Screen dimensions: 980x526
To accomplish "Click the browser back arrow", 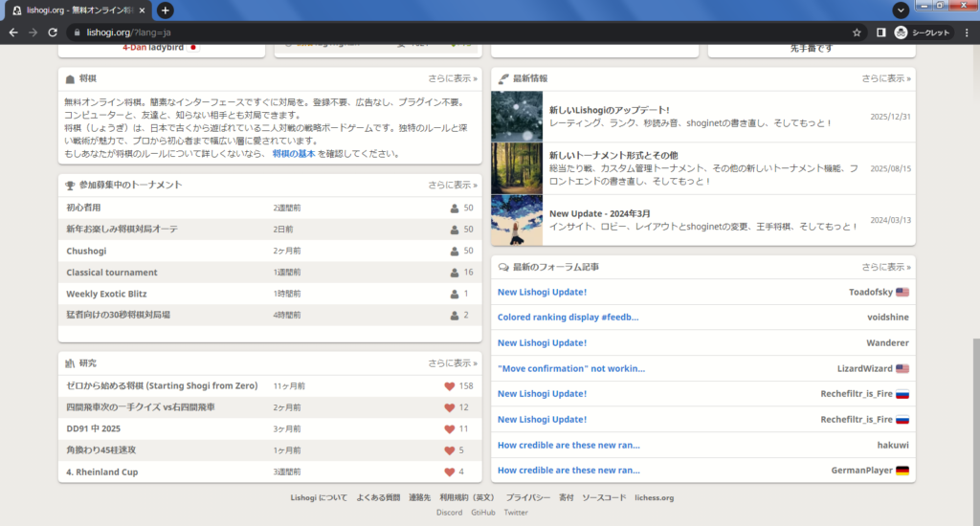I will tap(13, 33).
